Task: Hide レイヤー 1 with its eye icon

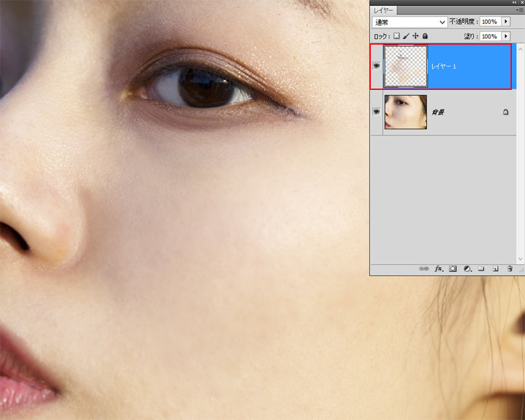Action: pos(376,66)
